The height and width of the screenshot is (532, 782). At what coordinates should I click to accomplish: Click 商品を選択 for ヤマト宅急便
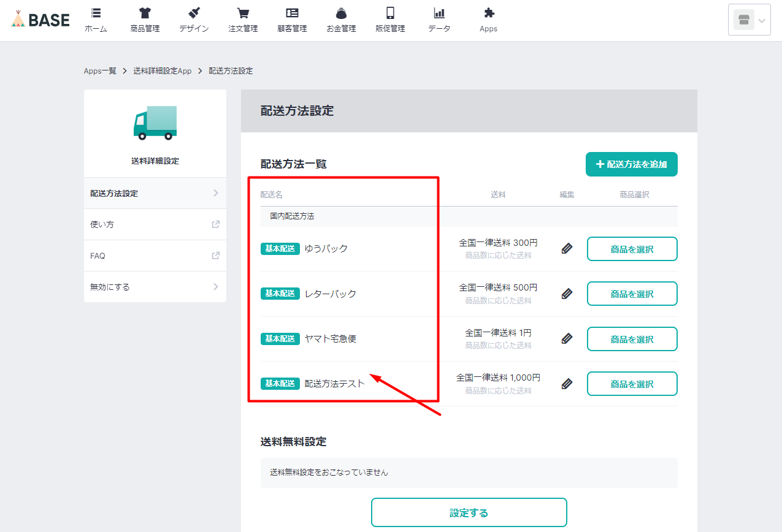pyautogui.click(x=632, y=339)
